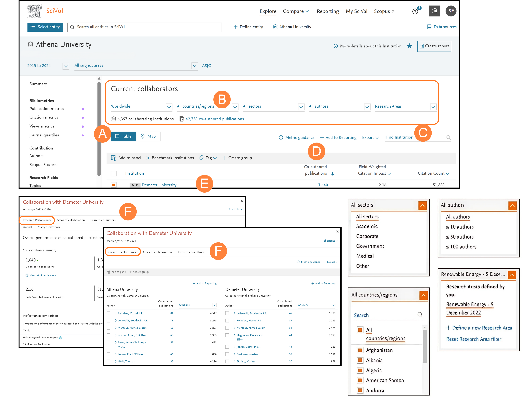Click the Create report button
Screen dimensions: 532x402
pos(434,46)
